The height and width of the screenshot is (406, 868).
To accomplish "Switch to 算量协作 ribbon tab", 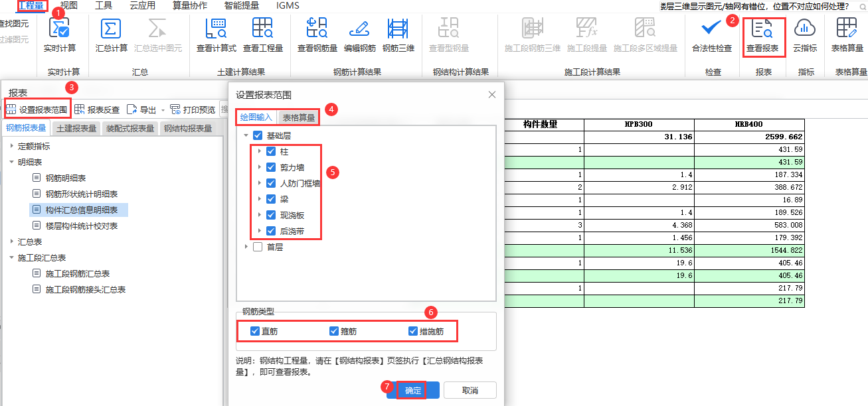I will pyautogui.click(x=190, y=6).
